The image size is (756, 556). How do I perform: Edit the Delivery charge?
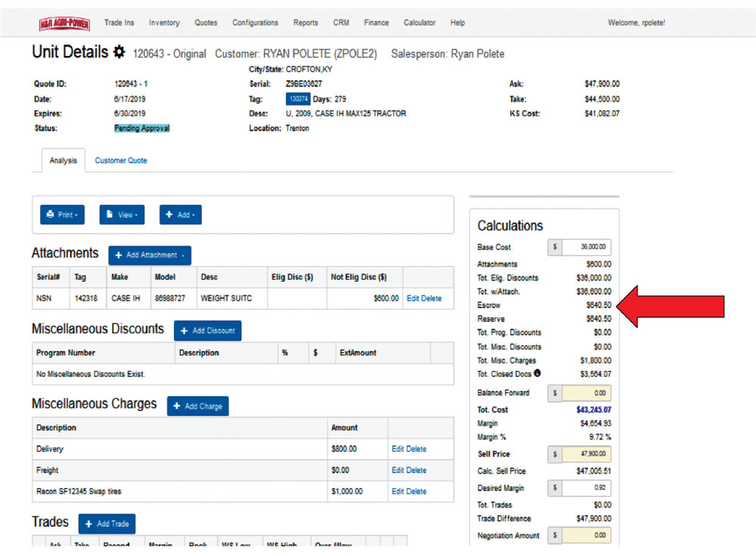[398, 449]
